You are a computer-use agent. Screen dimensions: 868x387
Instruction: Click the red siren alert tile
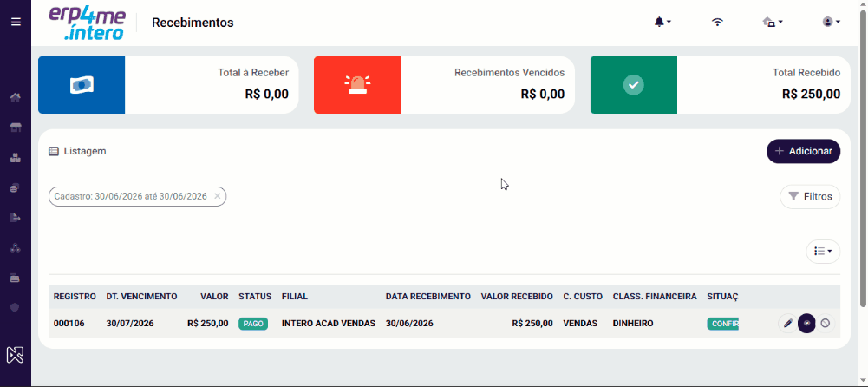[357, 85]
